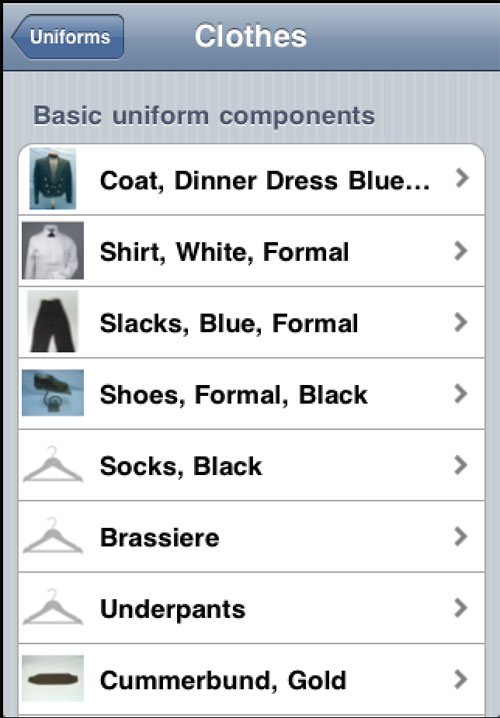Select the Underpants row label
Screen dimensions: 500x718
[x=173, y=609]
